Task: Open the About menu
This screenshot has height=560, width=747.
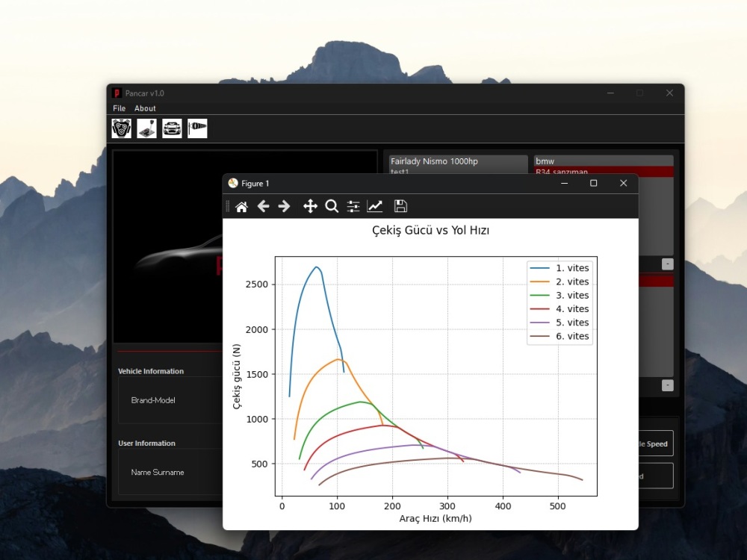Action: (x=144, y=108)
